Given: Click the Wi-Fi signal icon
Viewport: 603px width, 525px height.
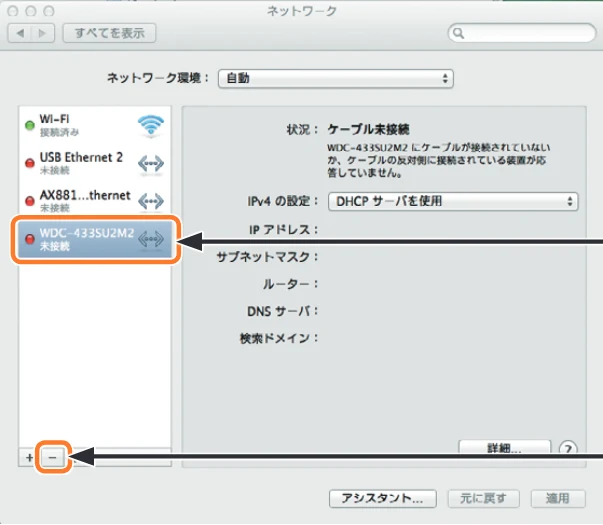Looking at the screenshot, I should 151,125.
